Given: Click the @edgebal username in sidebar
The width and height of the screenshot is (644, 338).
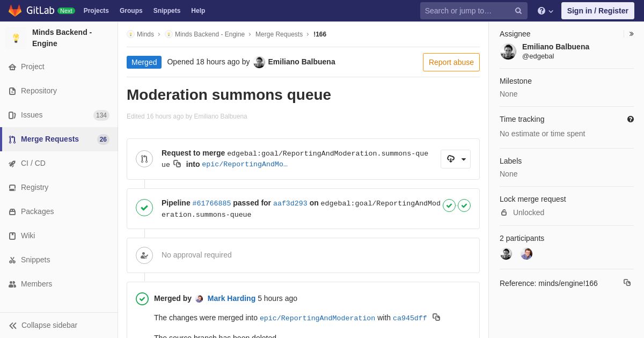Looking at the screenshot, I should [x=538, y=56].
